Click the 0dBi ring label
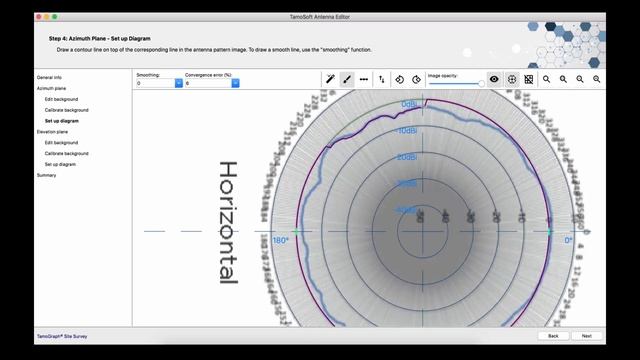 (409, 104)
